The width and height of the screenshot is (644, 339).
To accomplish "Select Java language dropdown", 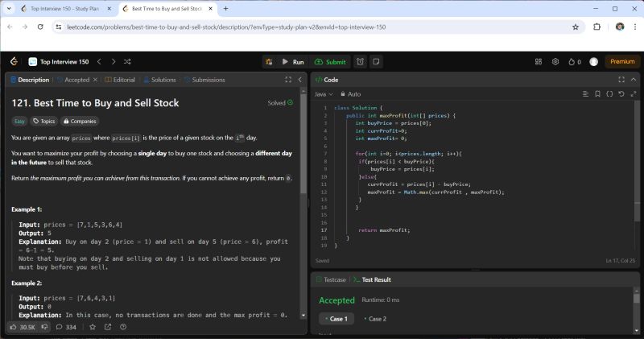I will [x=324, y=94].
